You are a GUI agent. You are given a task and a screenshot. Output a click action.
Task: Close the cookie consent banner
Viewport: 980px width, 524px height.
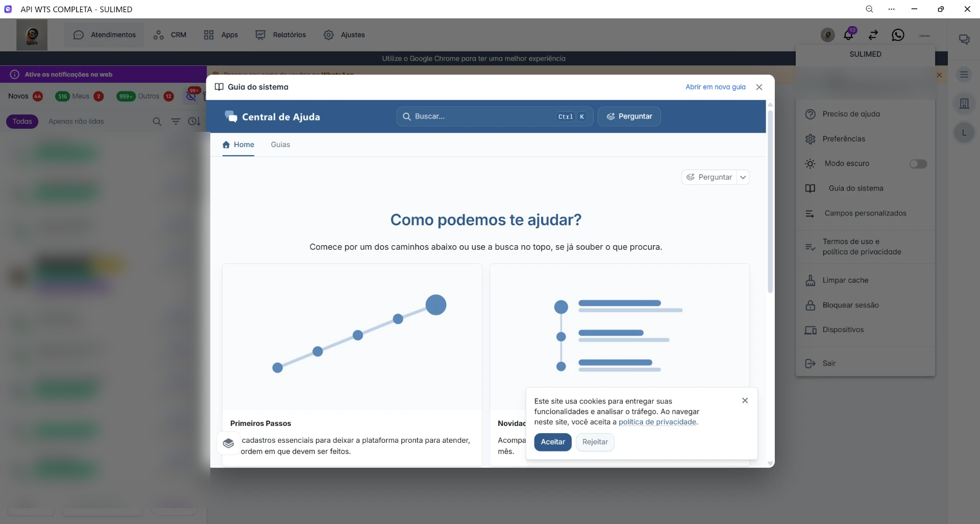[745, 400]
